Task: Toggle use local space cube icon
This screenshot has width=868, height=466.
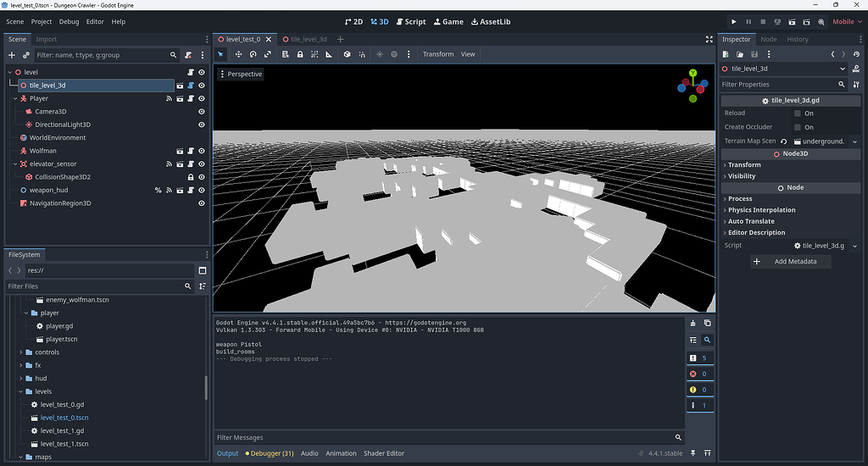Action: pos(347,54)
